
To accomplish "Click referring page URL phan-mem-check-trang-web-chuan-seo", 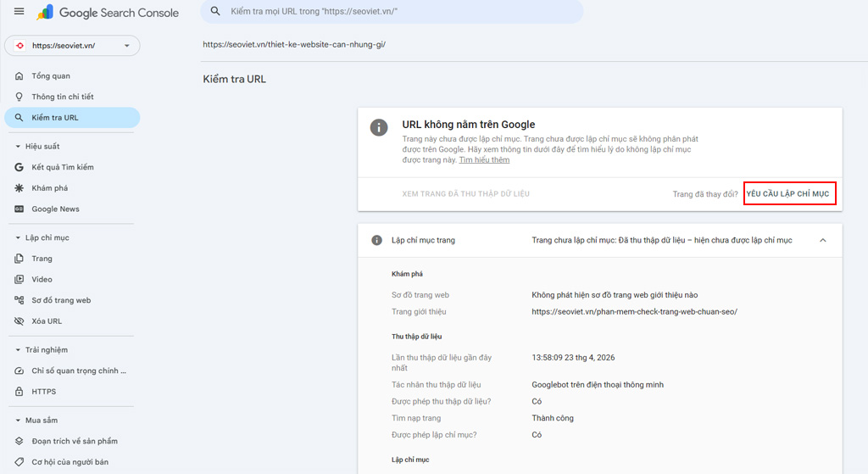I will pyautogui.click(x=634, y=312).
